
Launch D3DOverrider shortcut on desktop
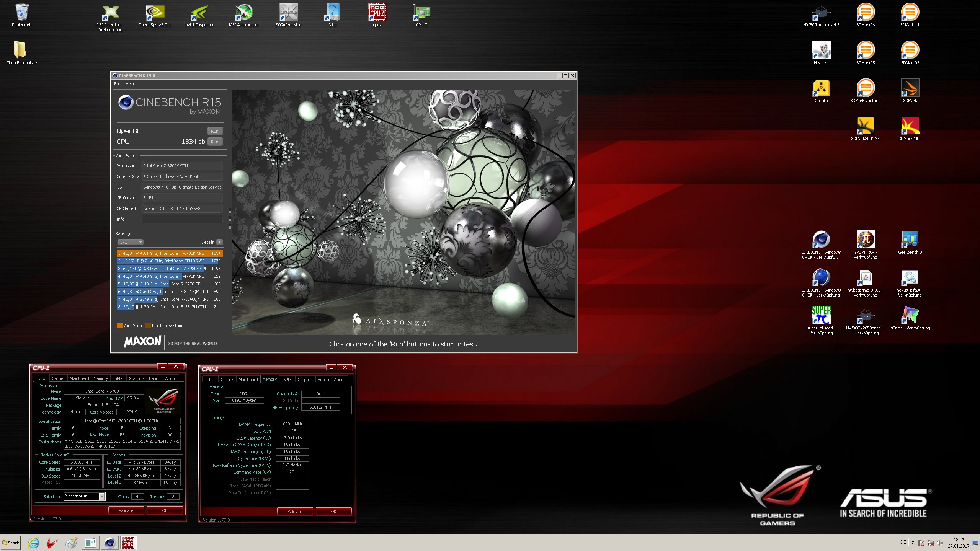tap(111, 18)
